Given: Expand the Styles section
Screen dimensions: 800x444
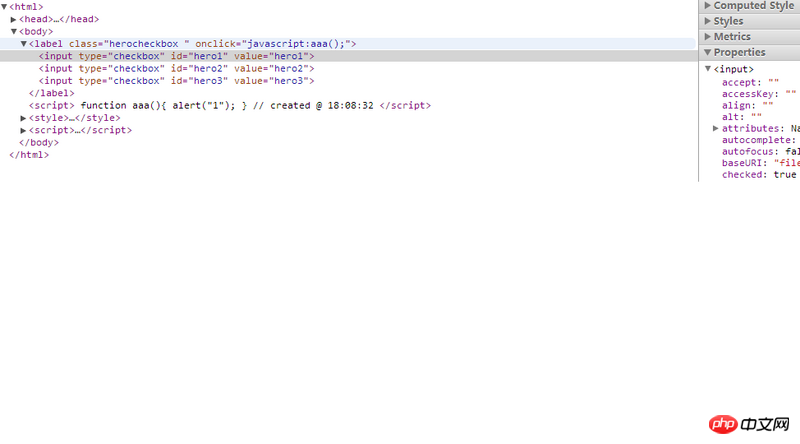Looking at the screenshot, I should (749, 21).
